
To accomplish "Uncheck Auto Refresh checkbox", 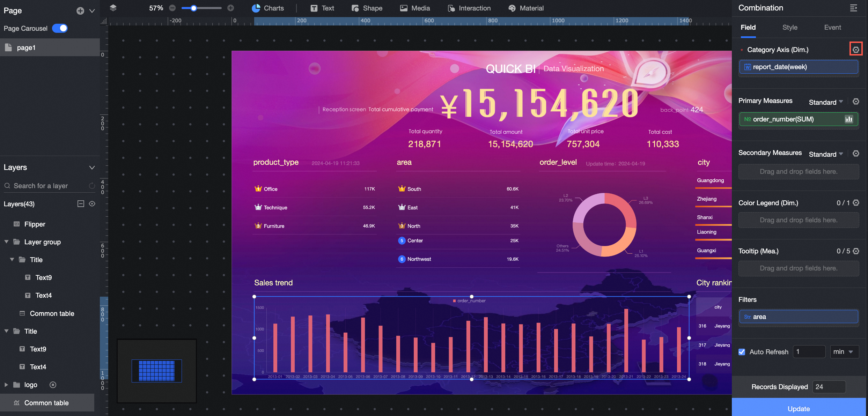I will pos(742,352).
